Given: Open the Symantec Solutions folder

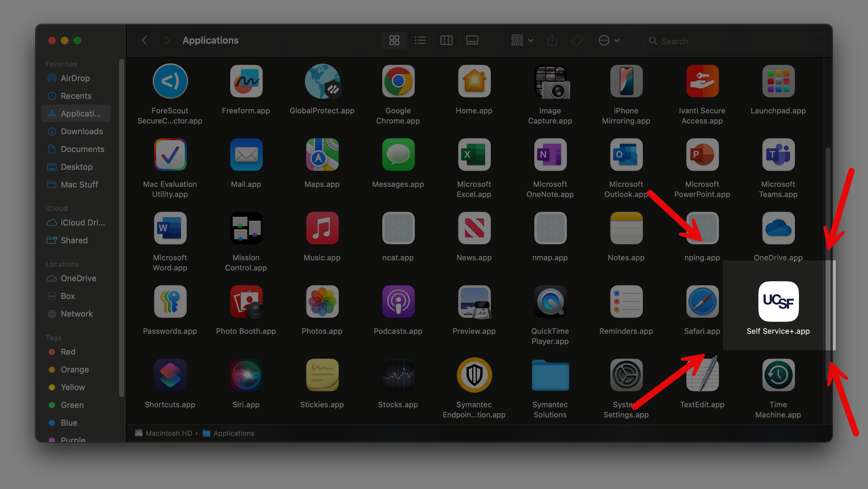Looking at the screenshot, I should 550,375.
